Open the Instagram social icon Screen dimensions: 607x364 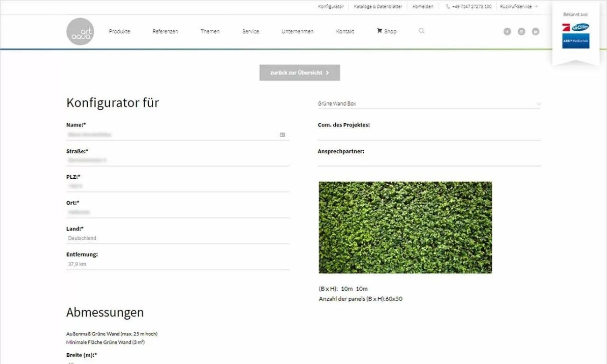(521, 31)
